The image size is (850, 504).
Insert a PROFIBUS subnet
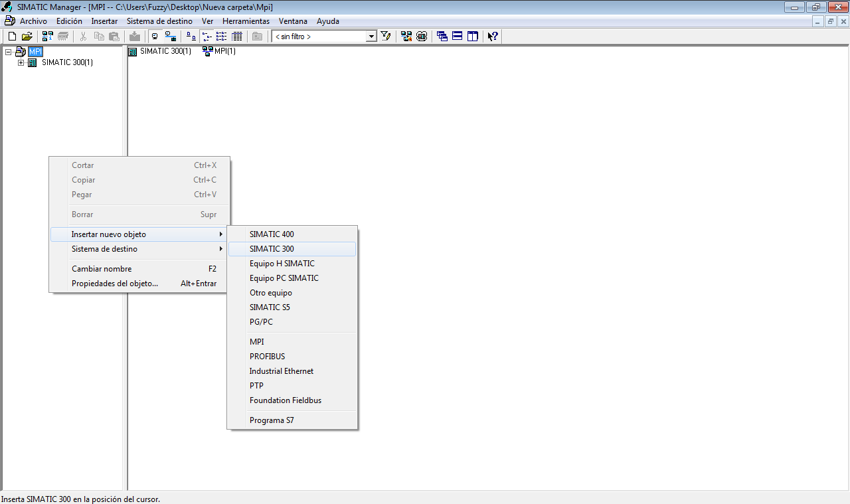pos(292,357)
